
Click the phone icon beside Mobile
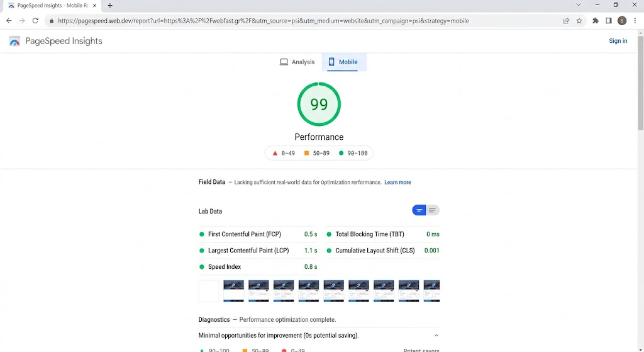331,62
